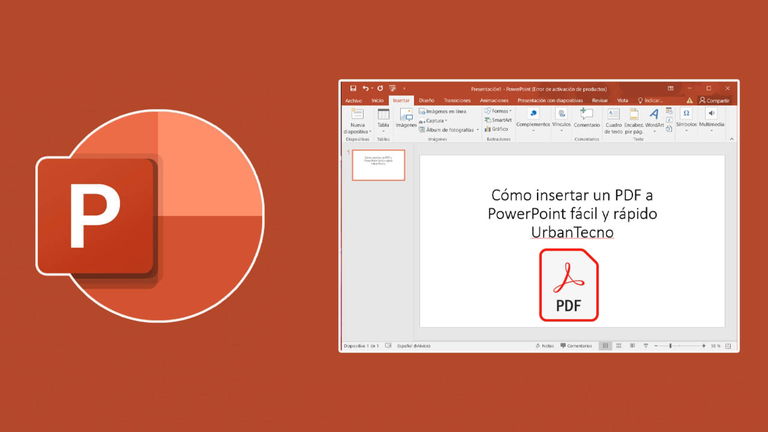768x432 pixels.
Task: Click the zoom slider handle
Action: [x=671, y=346]
